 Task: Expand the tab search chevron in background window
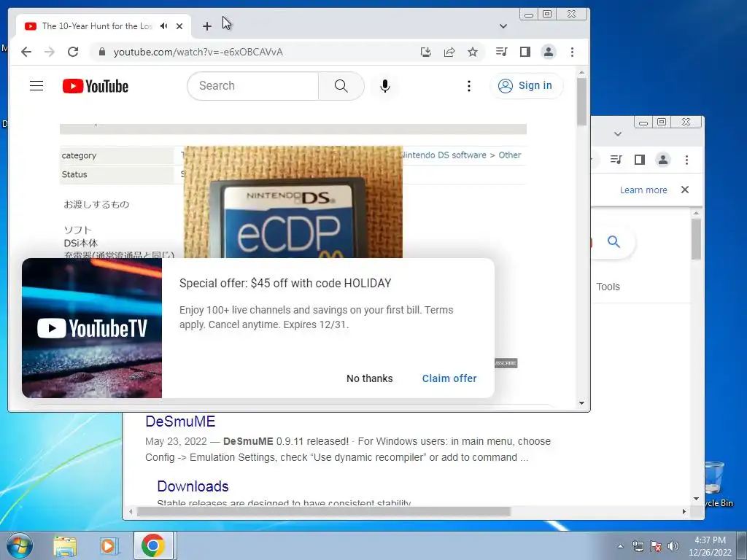click(618, 134)
